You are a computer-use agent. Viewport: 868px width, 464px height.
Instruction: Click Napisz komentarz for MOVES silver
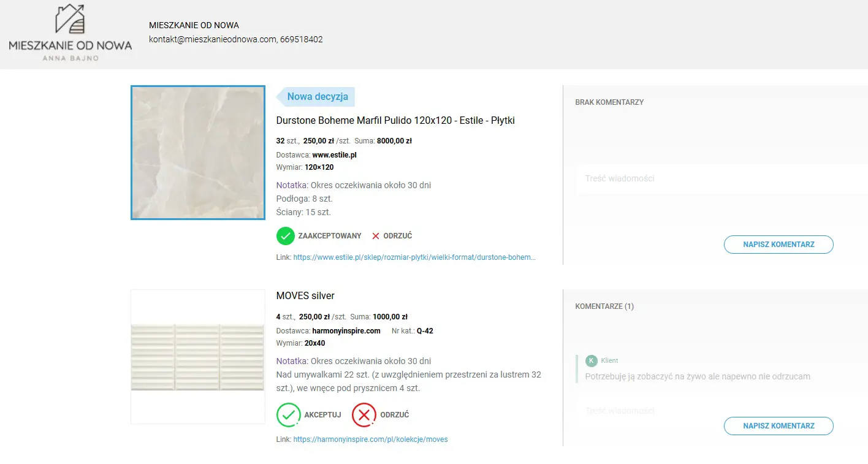(x=778, y=426)
